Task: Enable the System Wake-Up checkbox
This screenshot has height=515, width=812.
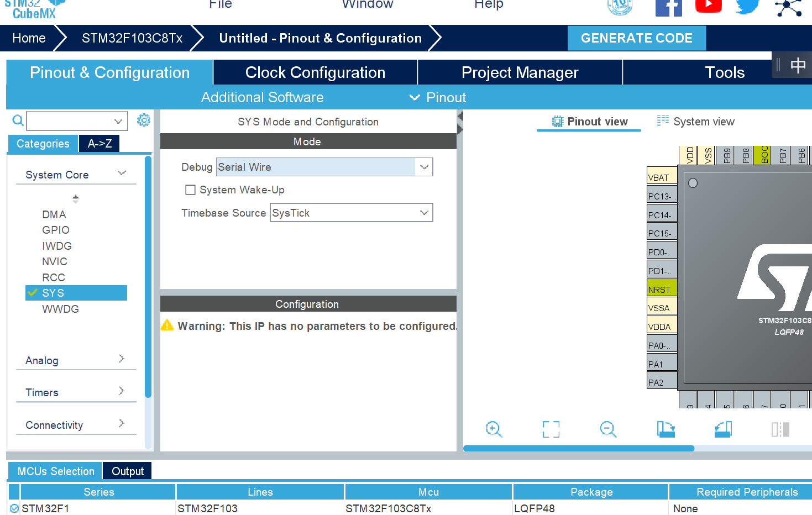Action: click(191, 190)
